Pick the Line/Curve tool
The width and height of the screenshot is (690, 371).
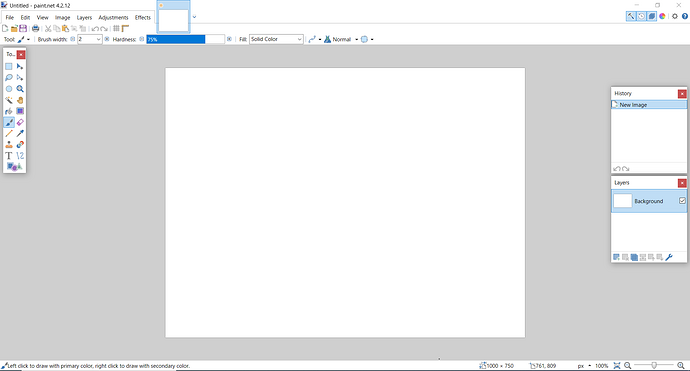tap(20, 156)
